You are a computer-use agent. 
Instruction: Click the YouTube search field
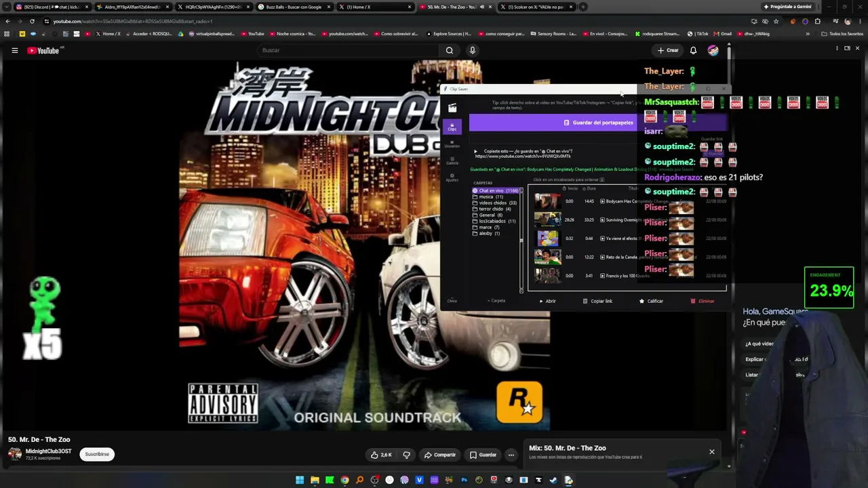347,50
